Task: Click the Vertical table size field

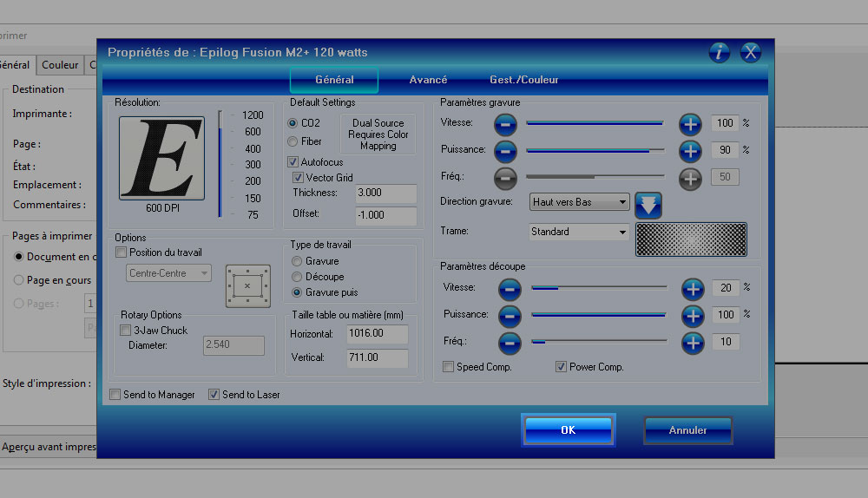Action: (377, 358)
